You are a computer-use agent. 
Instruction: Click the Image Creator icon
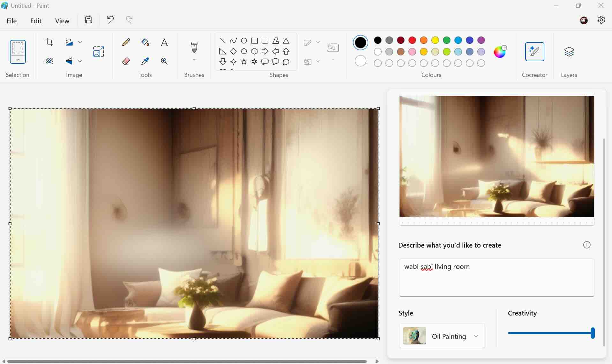click(x=99, y=52)
